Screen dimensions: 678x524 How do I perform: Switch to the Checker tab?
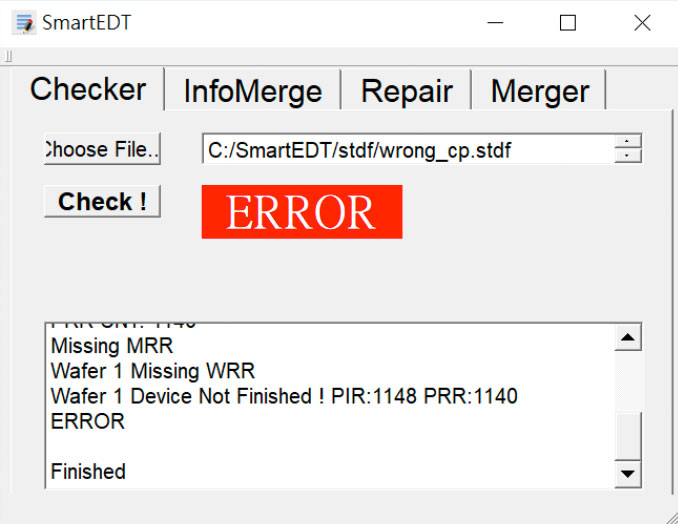(88, 89)
